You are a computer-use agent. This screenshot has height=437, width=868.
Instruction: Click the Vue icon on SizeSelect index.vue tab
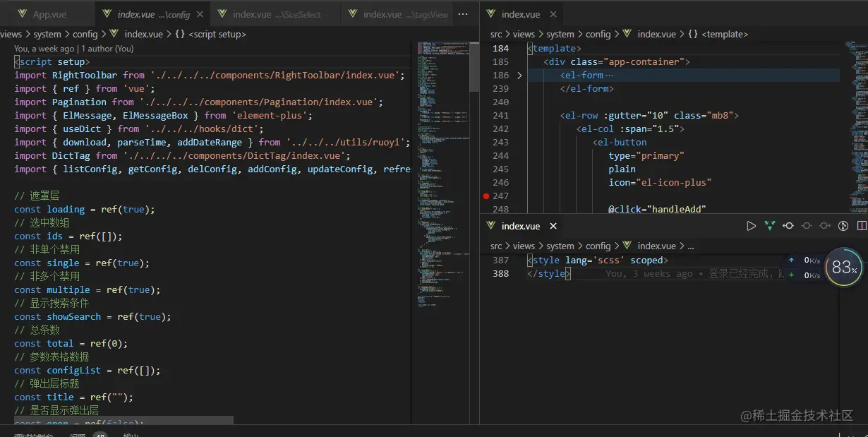coord(222,14)
